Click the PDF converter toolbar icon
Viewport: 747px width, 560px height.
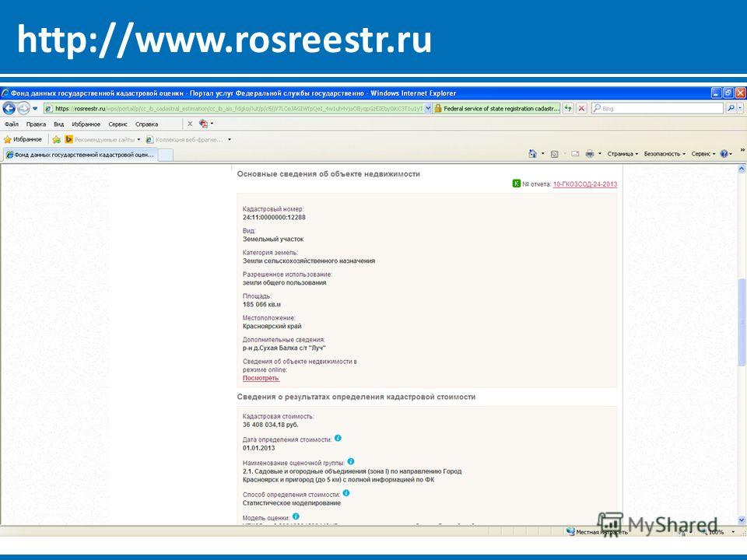click(203, 124)
